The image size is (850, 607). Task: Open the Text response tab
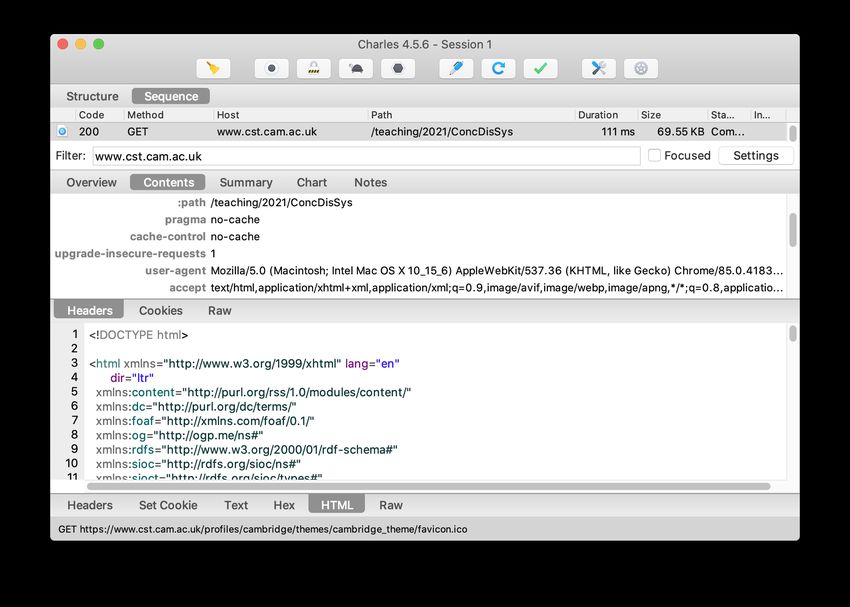click(236, 505)
